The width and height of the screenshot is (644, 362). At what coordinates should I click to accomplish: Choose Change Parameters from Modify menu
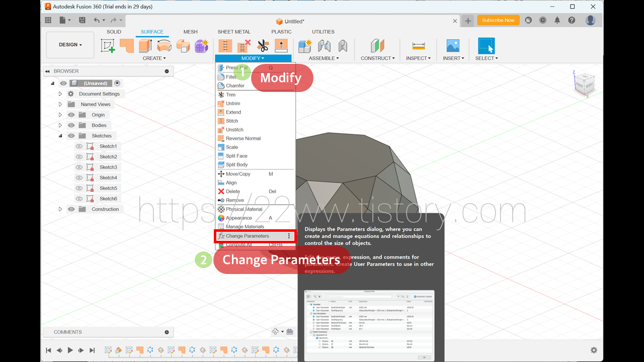pos(255,236)
